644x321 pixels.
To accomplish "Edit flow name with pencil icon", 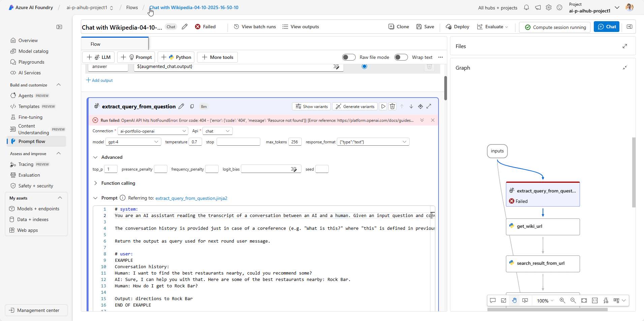I will [x=185, y=27].
